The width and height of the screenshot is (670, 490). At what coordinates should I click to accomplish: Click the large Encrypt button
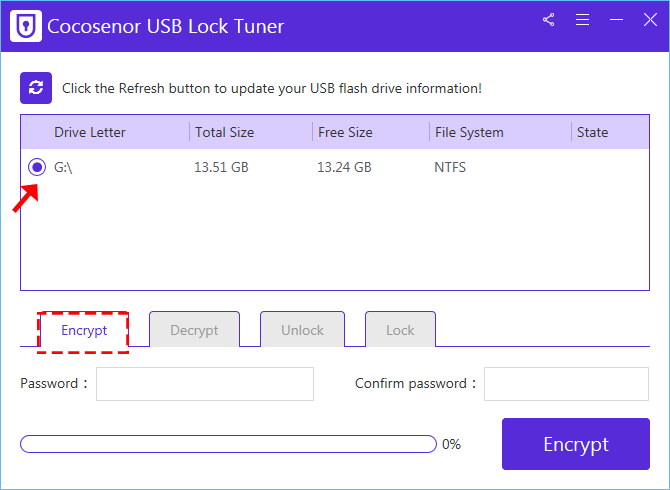point(576,444)
